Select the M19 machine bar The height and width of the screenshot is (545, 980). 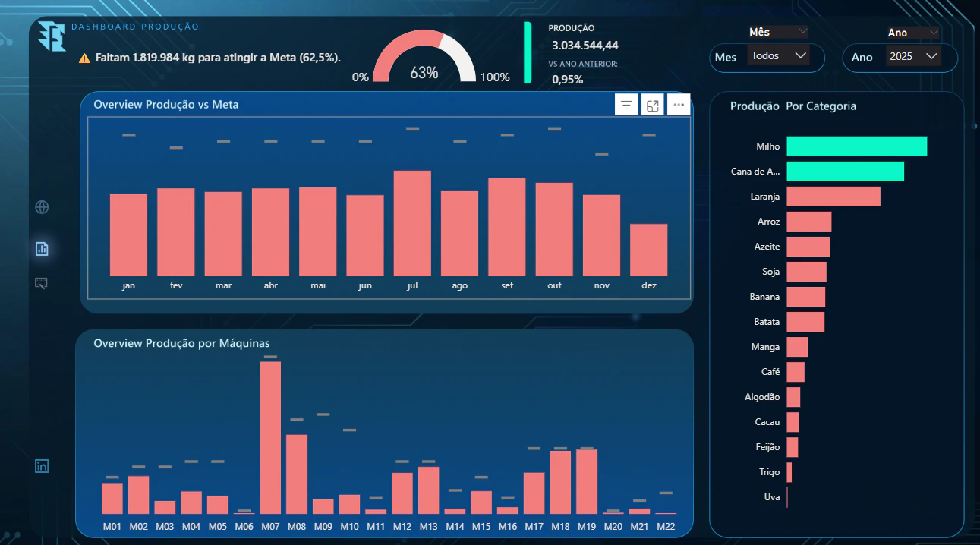(587, 482)
